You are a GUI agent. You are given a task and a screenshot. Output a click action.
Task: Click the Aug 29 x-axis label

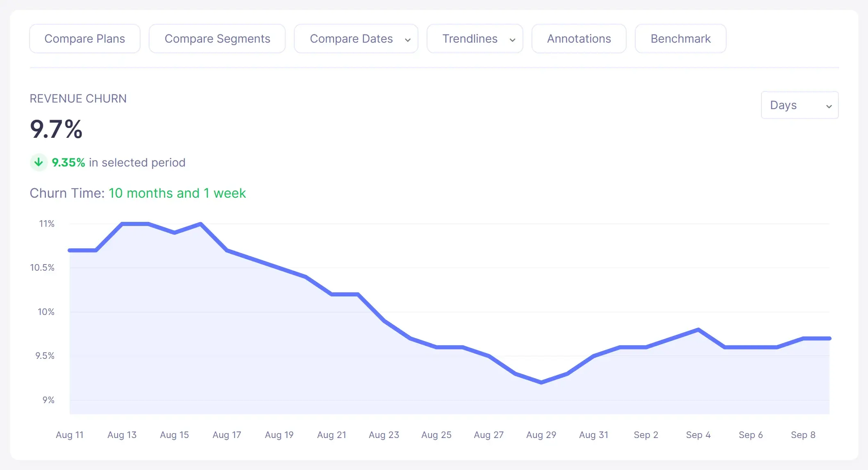click(541, 435)
